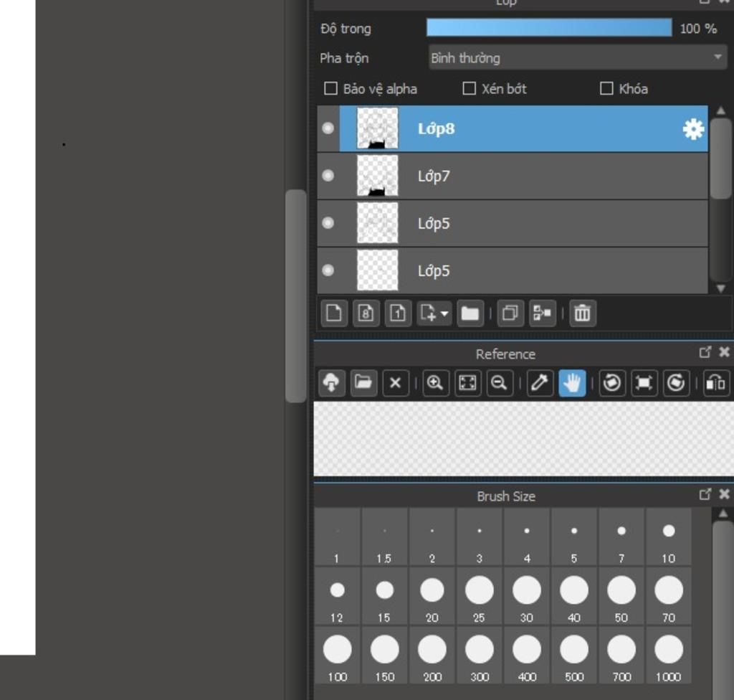734x700 pixels.
Task: Rotate reference image clockwise
Action: tap(675, 383)
